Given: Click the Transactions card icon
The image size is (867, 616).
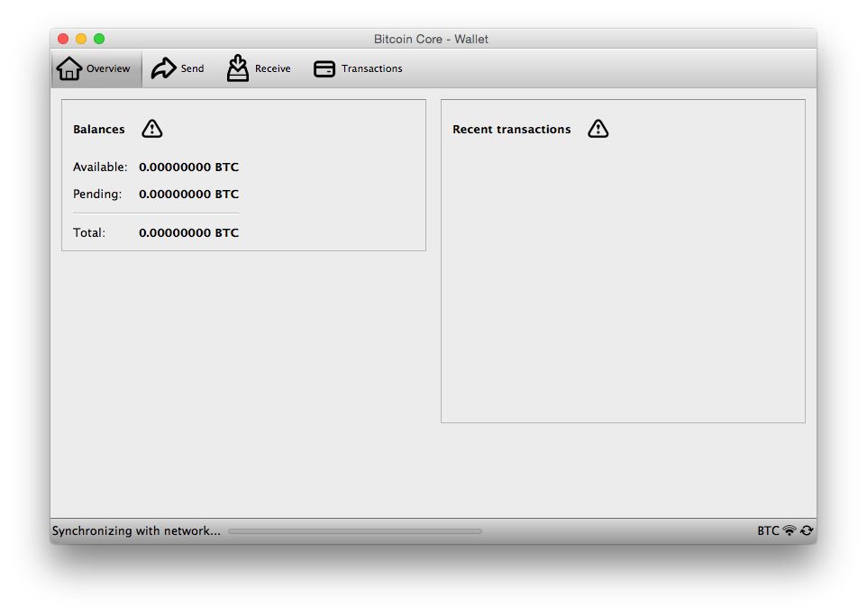Looking at the screenshot, I should (324, 69).
